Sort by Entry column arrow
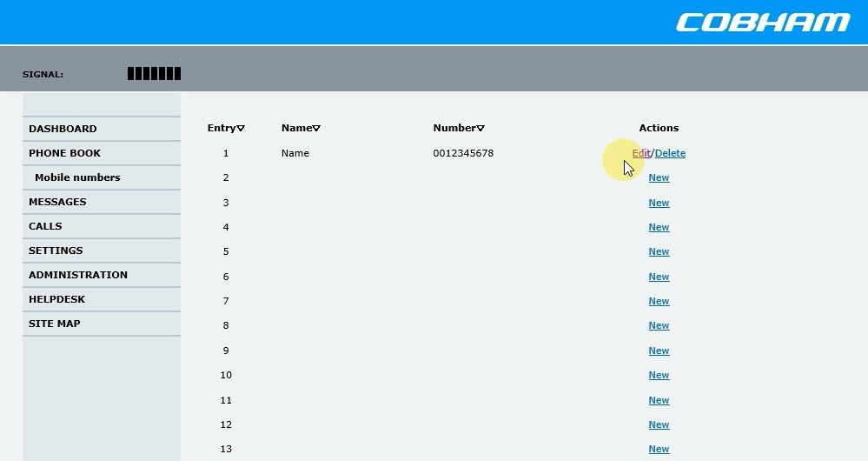The height and width of the screenshot is (461, 868). click(241, 129)
